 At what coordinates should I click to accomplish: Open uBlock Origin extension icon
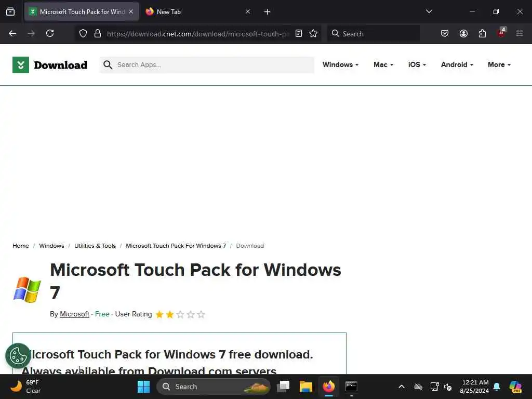coord(501,33)
